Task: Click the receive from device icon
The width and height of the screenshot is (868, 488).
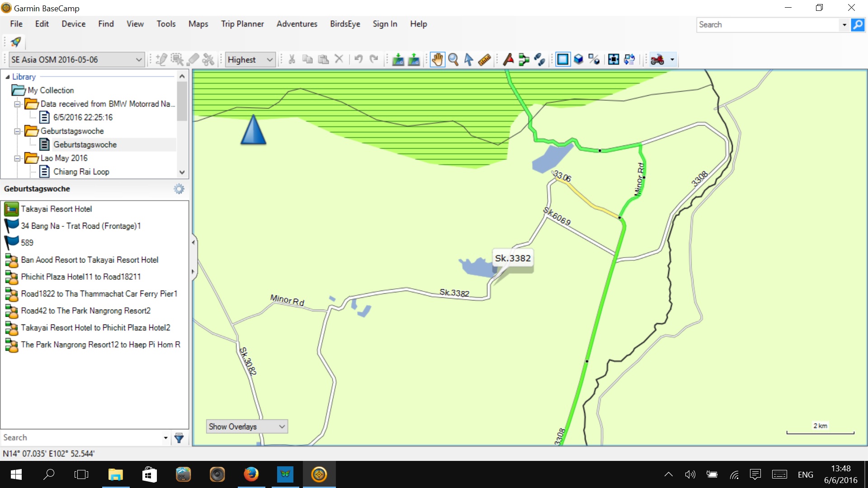Action: click(x=414, y=60)
